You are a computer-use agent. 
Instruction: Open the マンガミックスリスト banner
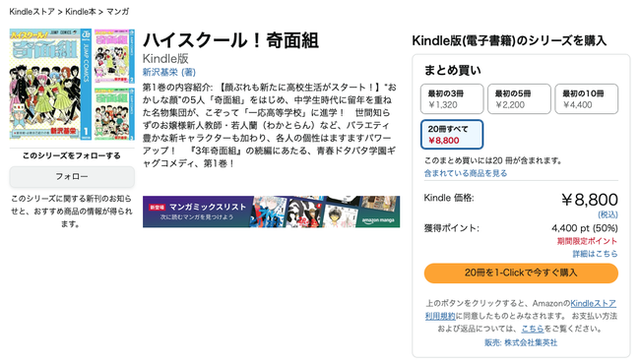point(271,212)
